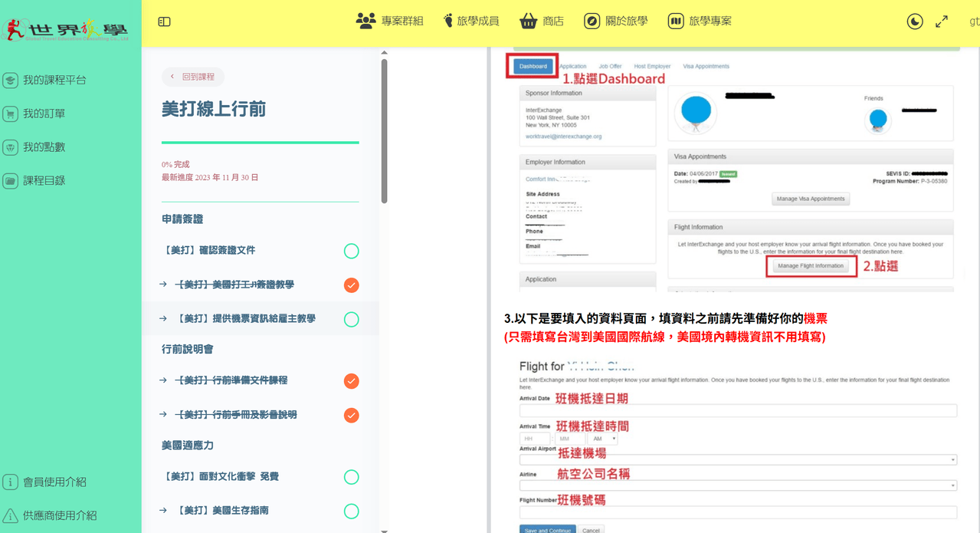This screenshot has width=980, height=533.
Task: Toggle the checked 美國打工J1簽證教學 completion mark
Action: pyautogui.click(x=351, y=285)
